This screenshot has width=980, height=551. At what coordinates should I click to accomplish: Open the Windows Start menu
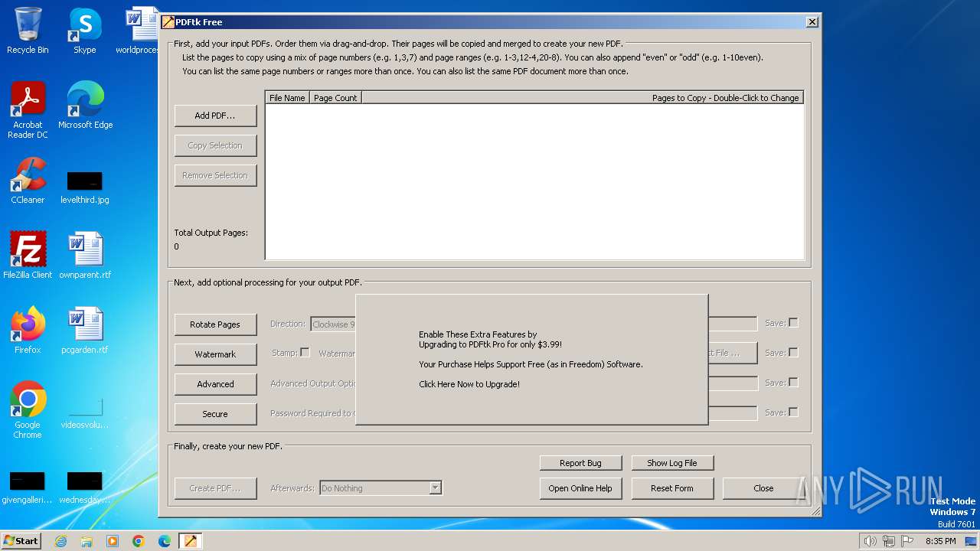pos(21,541)
